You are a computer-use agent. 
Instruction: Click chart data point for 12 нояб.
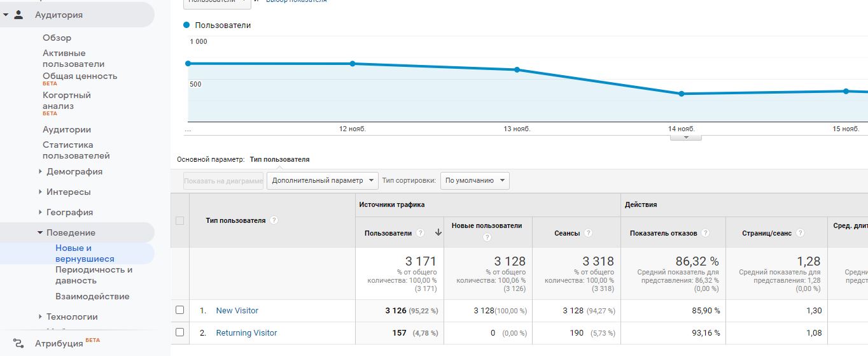click(x=353, y=64)
